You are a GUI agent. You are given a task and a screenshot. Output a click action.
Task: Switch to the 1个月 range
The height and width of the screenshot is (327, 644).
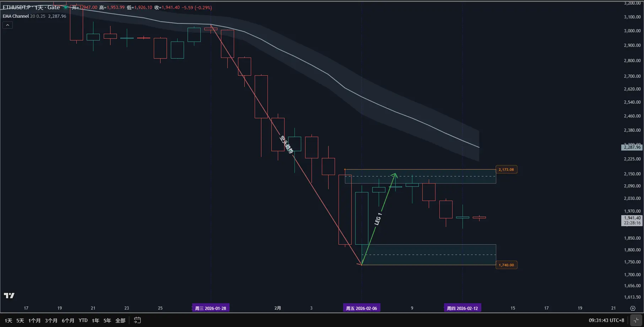coord(34,321)
